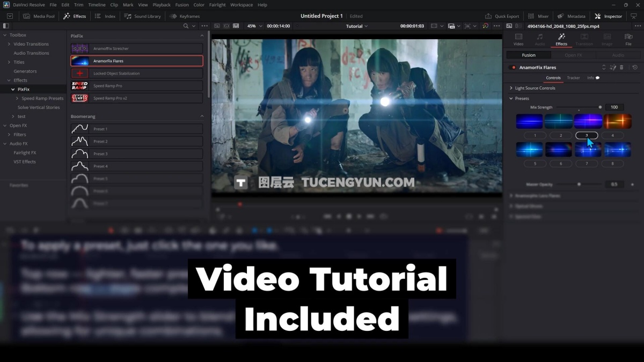Open the Keyframes editor
Image resolution: width=644 pixels, height=362 pixels.
tap(185, 16)
